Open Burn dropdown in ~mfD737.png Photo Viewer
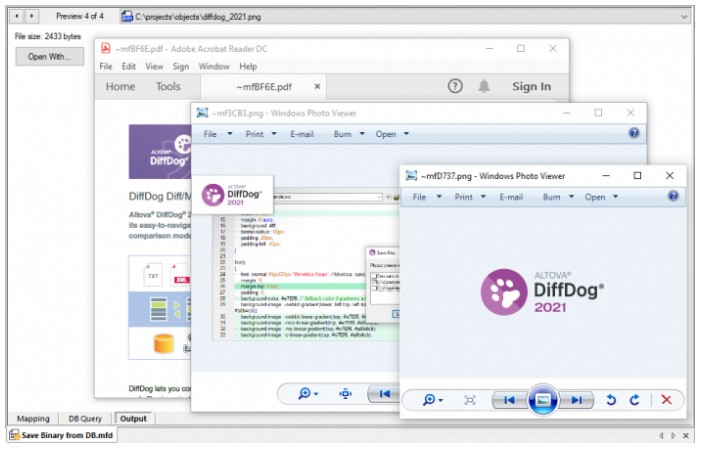703x450 pixels. tap(558, 197)
